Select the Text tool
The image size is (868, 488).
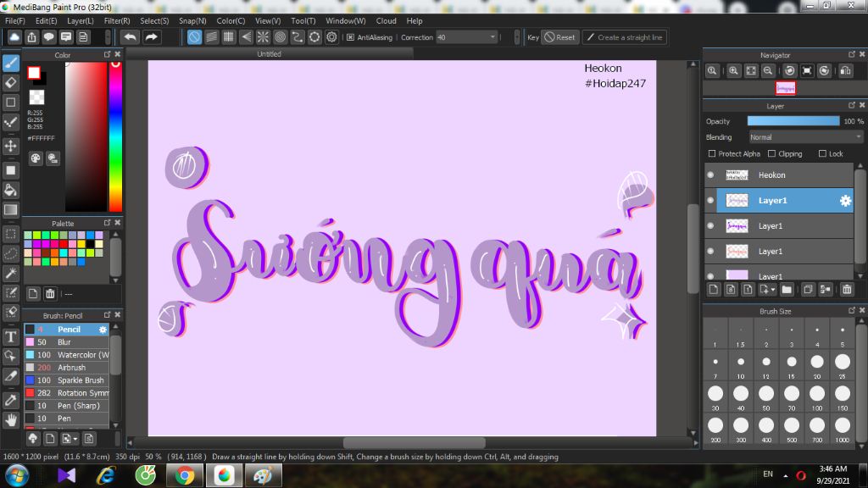coord(10,337)
